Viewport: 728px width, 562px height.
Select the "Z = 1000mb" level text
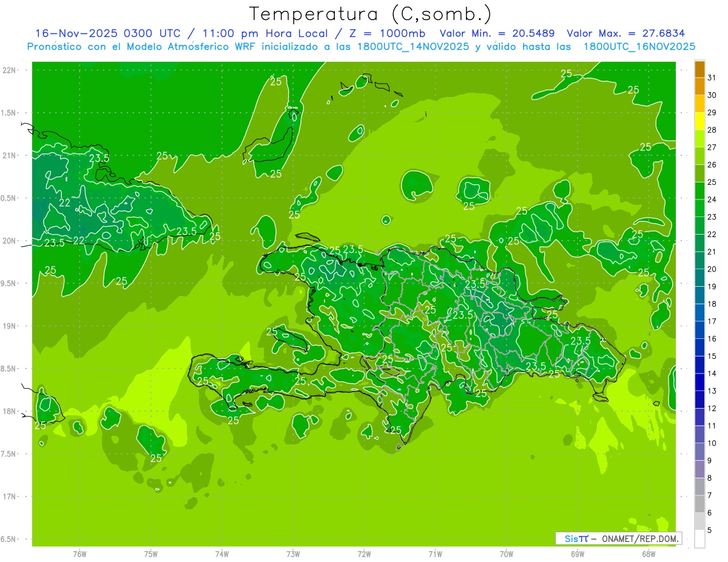[385, 33]
